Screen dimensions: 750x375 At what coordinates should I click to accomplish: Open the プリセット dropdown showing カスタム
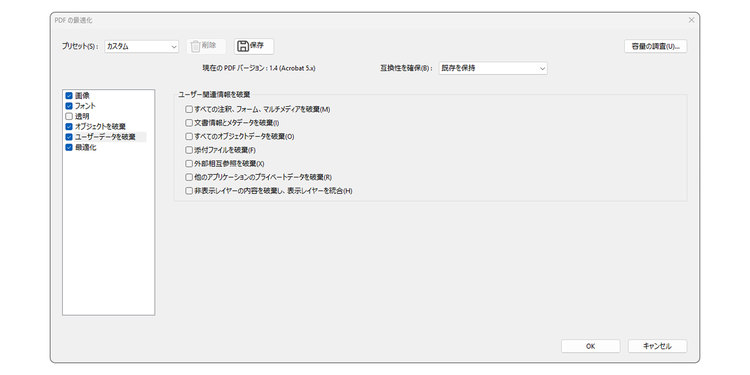pos(142,46)
